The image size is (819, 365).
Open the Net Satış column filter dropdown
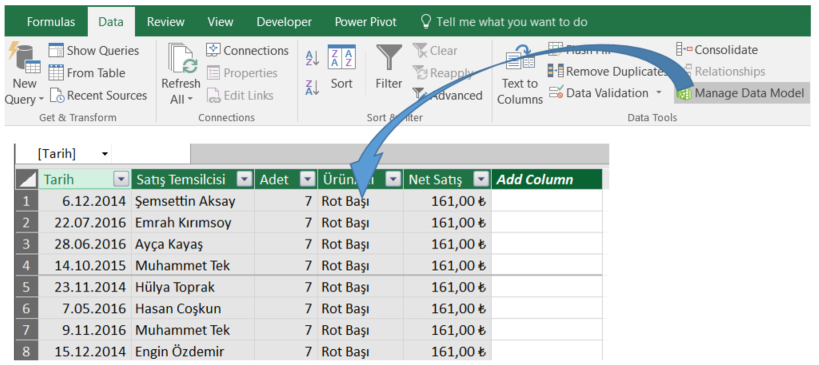481,180
